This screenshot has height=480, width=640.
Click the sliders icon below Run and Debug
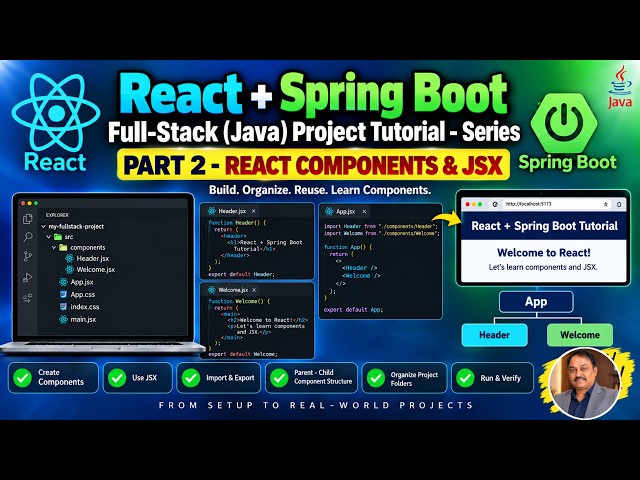pyautogui.click(x=28, y=298)
